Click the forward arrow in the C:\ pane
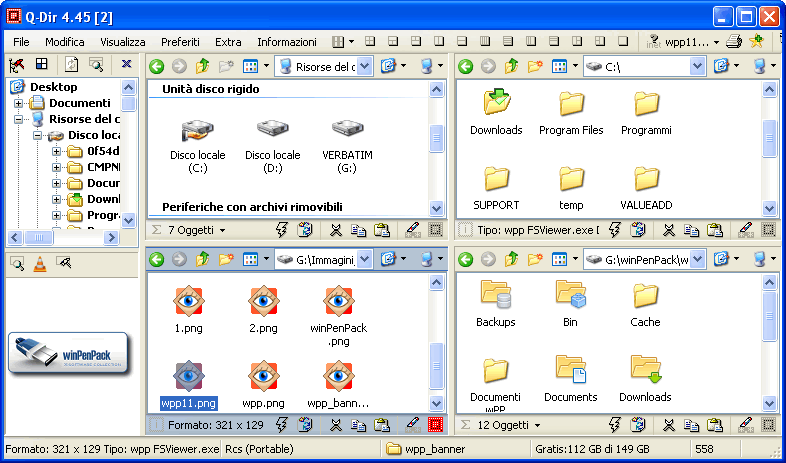The image size is (786, 463). (488, 66)
